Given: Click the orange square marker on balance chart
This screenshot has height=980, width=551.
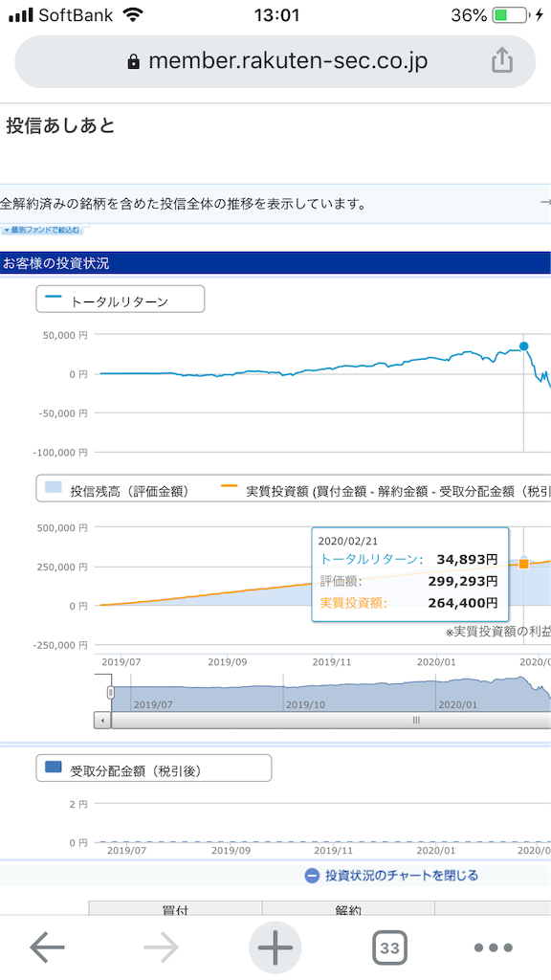Looking at the screenshot, I should click(x=523, y=564).
